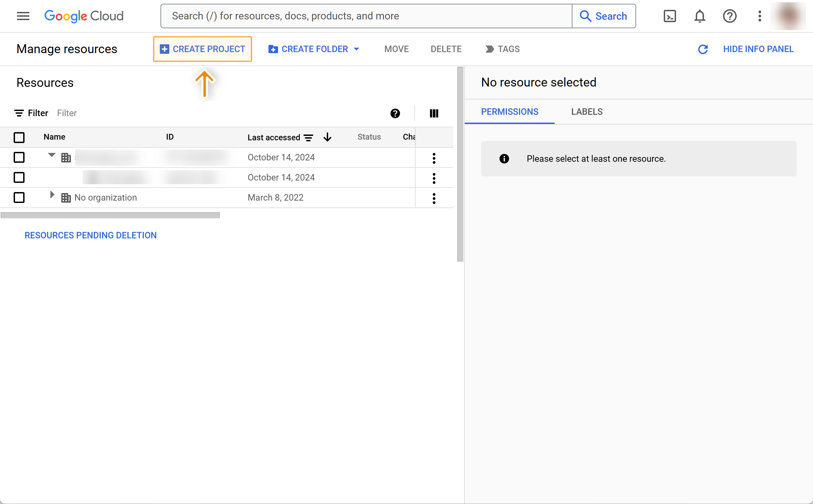
Task: Check the select-all resources checkbox
Action: coord(19,137)
